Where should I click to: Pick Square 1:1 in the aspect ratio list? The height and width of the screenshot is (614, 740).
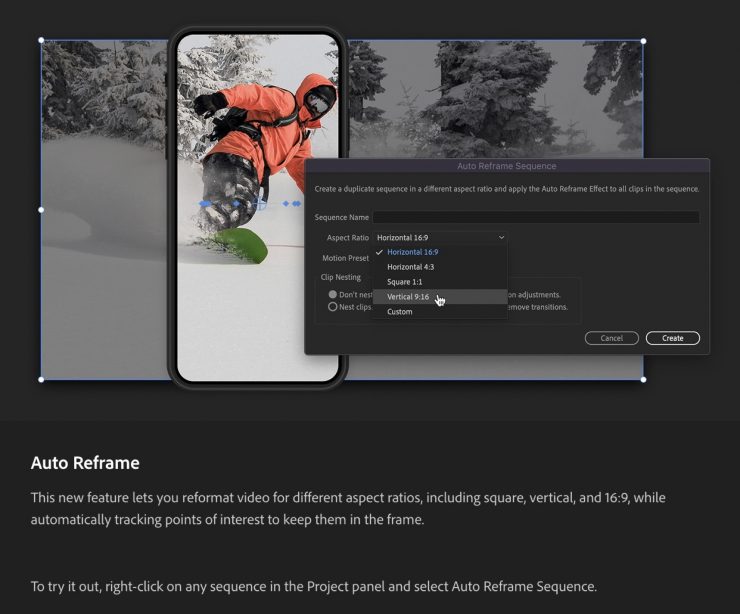tap(405, 282)
